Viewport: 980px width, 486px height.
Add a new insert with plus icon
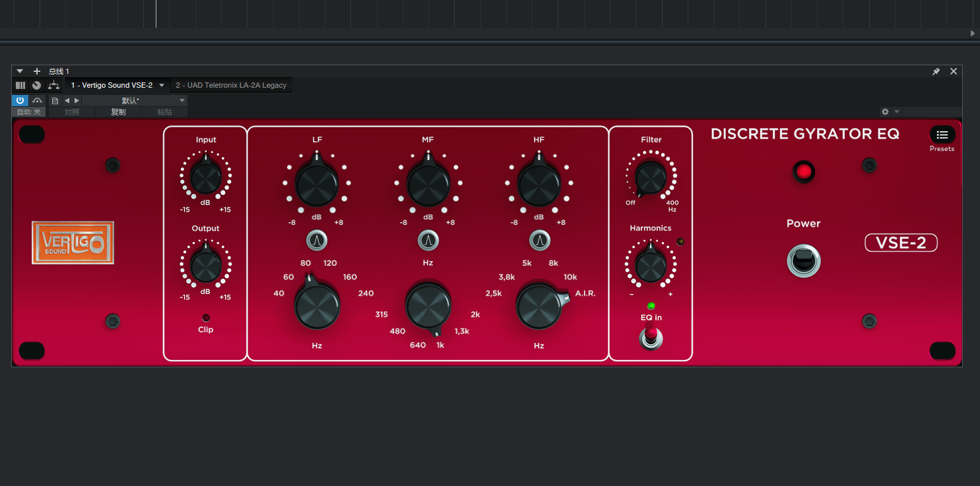(37, 71)
